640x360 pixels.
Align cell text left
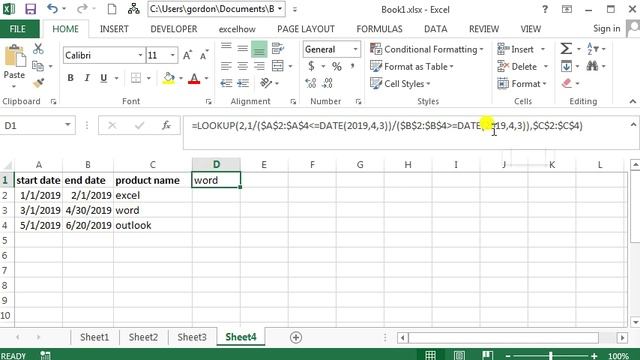(x=226, y=66)
